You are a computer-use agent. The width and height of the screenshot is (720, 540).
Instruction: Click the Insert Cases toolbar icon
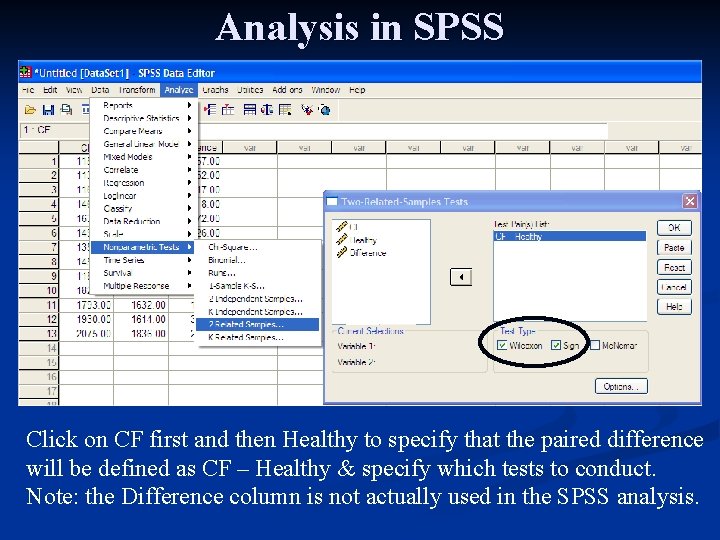pos(210,110)
